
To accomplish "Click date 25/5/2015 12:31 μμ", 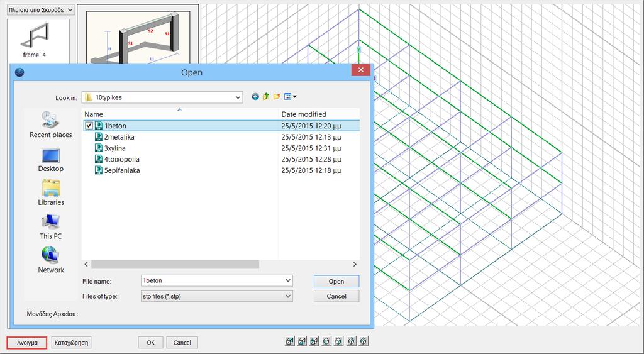I will (311, 148).
